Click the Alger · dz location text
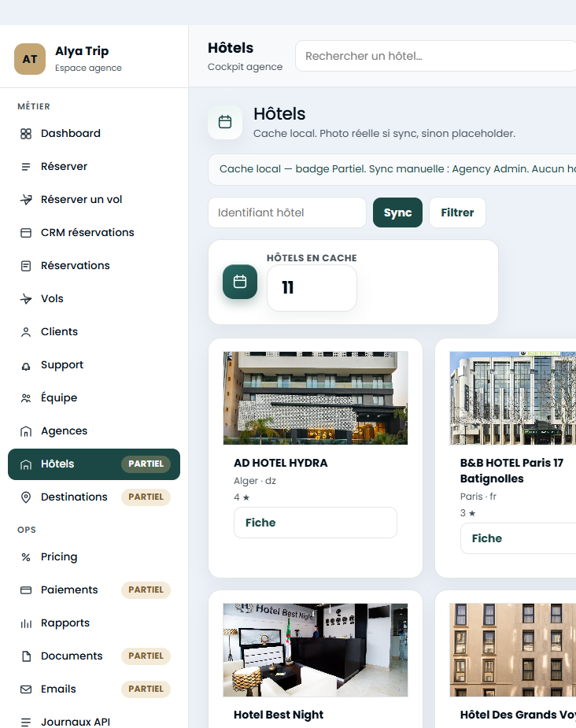Screen dimensions: 576x728 [255, 481]
